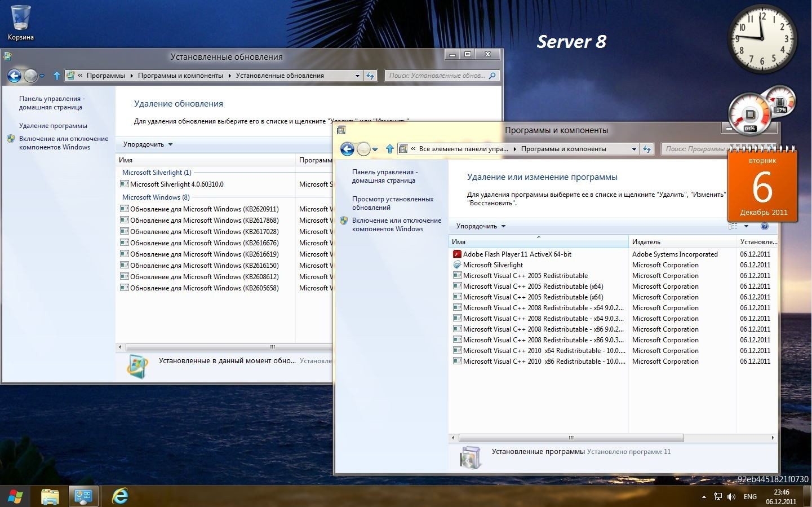Click the analog clock desktop gadget

tap(762, 38)
